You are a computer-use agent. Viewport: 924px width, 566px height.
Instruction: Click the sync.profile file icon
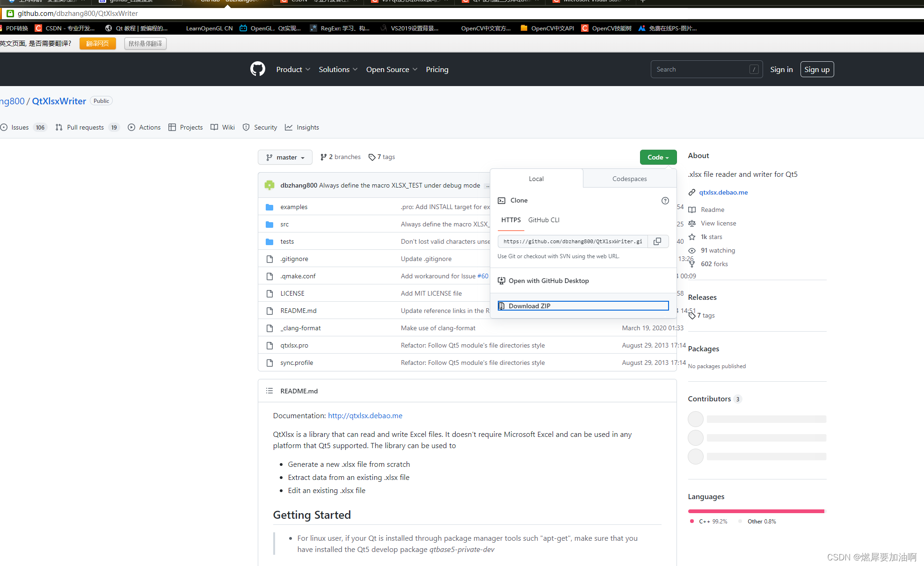click(x=269, y=363)
